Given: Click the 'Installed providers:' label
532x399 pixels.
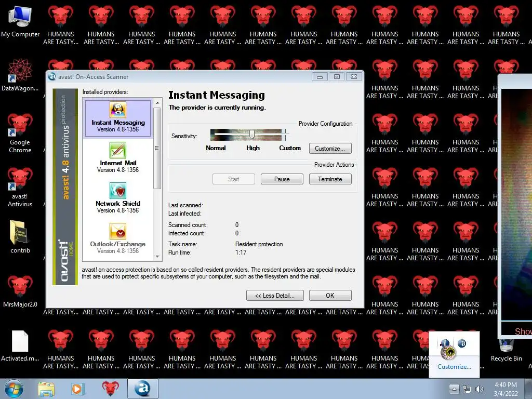Looking at the screenshot, I should pos(105,92).
